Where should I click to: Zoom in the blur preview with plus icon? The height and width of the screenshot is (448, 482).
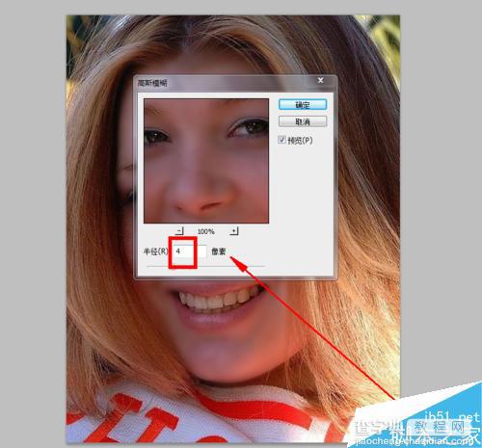tap(234, 231)
